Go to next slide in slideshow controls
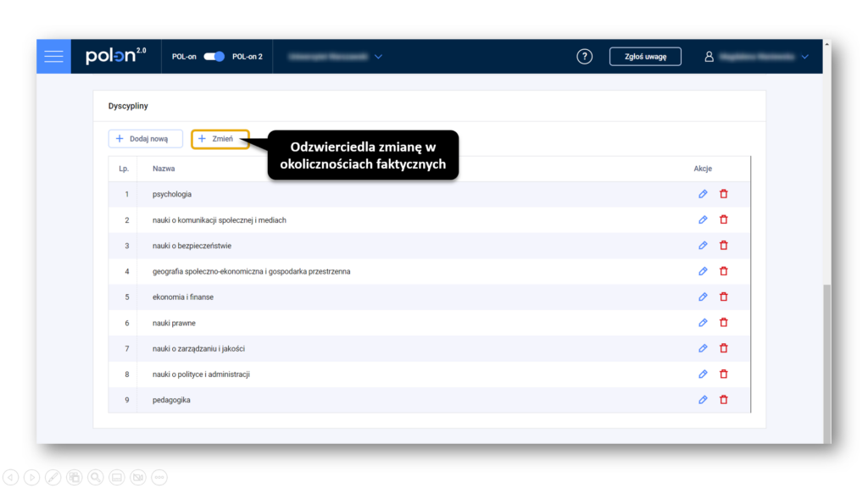The height and width of the screenshot is (488, 868). point(32,477)
